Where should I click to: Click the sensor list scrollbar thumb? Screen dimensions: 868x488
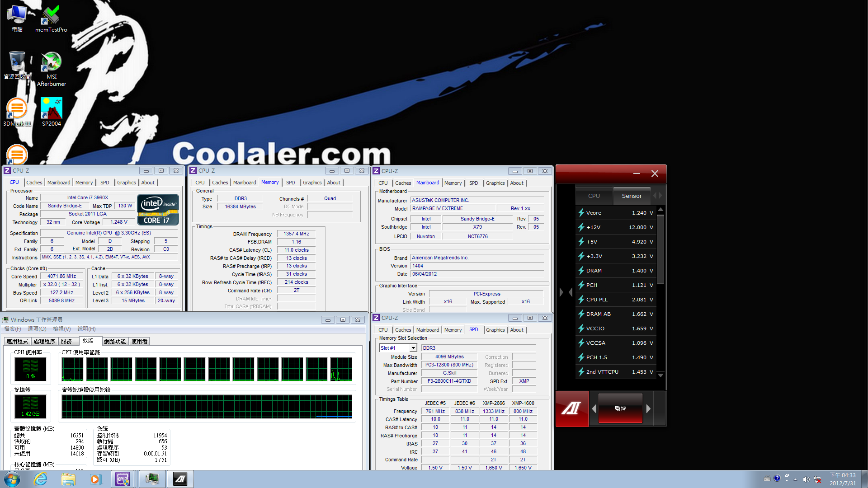point(660,249)
